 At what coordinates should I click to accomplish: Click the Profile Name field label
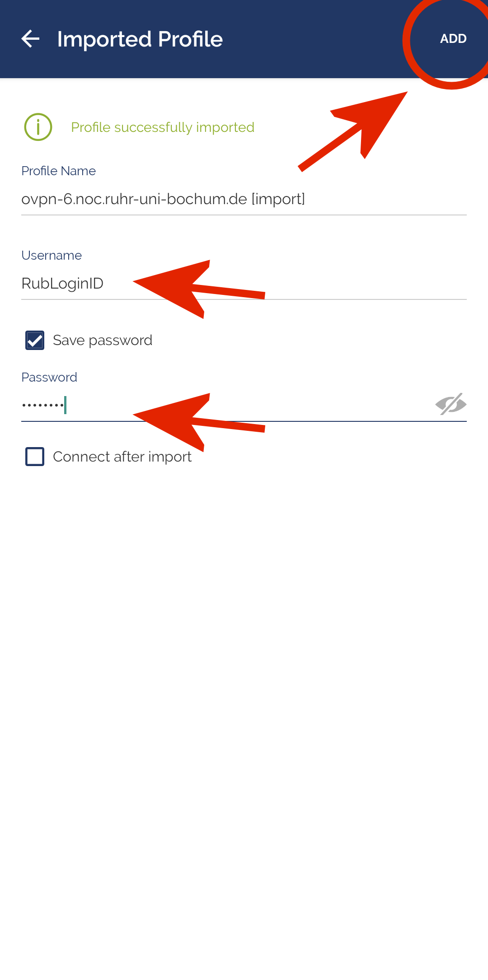(x=59, y=171)
